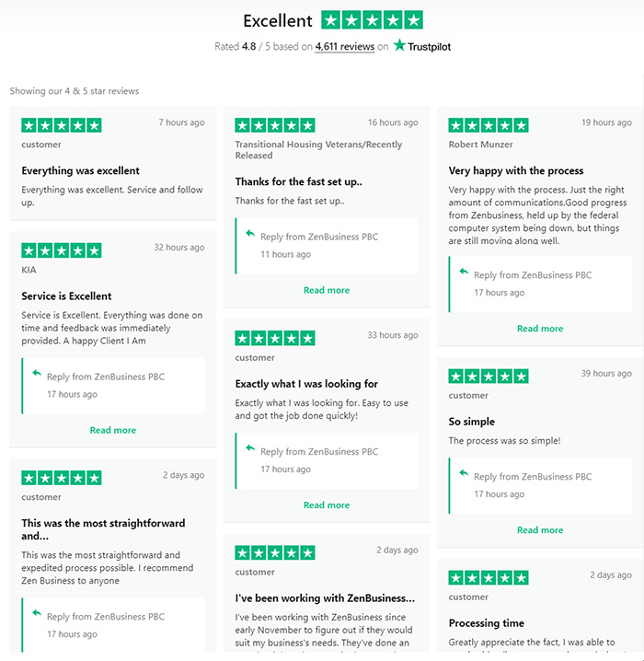Select the Service is Excellent review heading
This screenshot has height=661, width=644.
[x=66, y=296]
